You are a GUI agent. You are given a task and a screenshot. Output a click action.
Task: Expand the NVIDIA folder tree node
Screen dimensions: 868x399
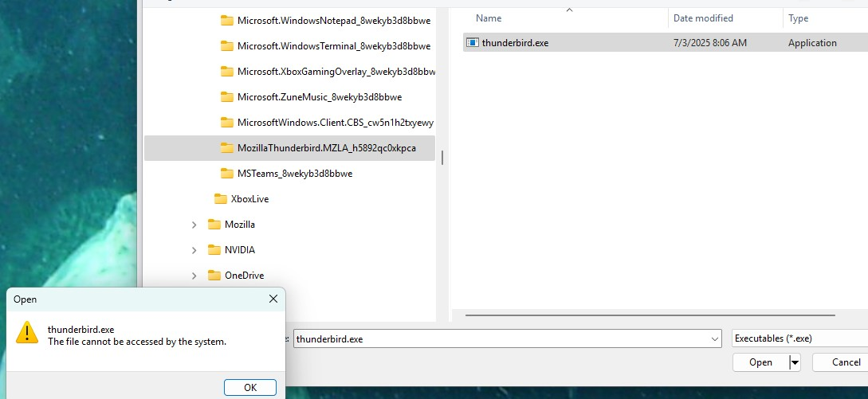point(194,250)
